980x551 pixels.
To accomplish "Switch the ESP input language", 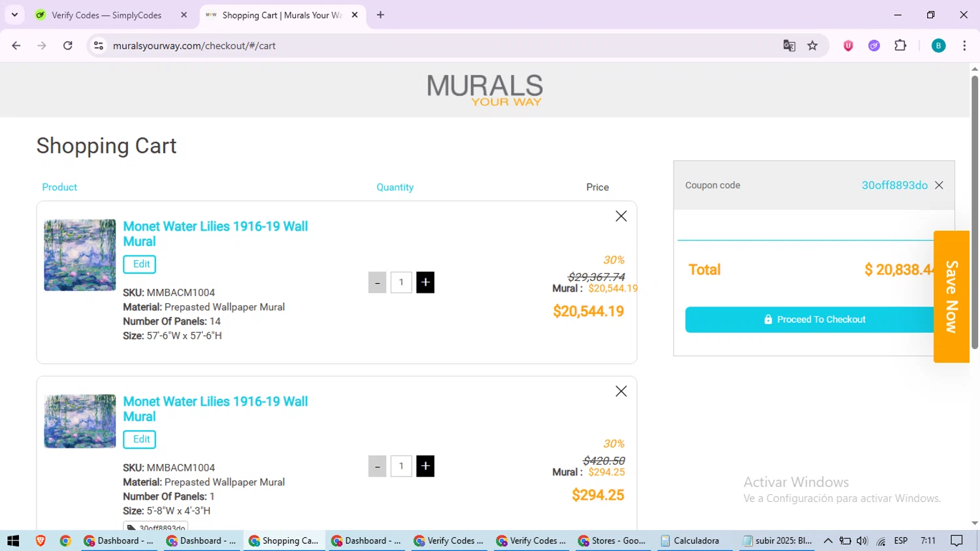I will (x=901, y=541).
